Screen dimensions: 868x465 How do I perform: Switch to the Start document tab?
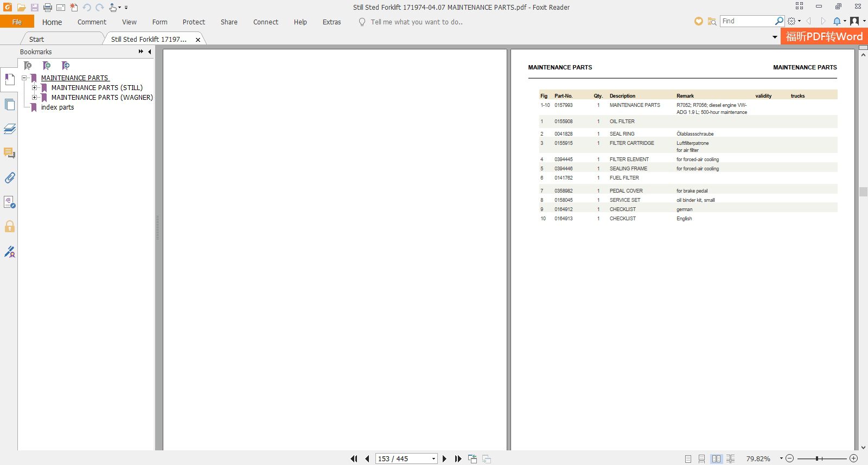(x=36, y=39)
